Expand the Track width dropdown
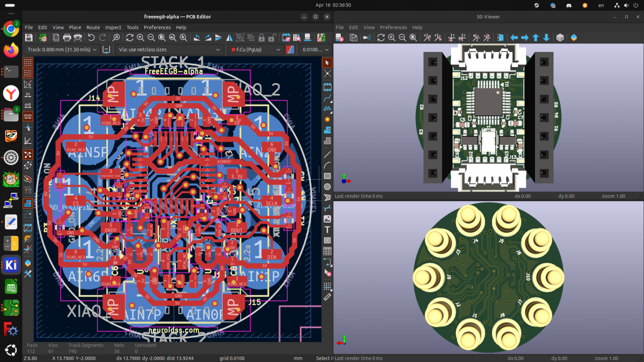 62,49
